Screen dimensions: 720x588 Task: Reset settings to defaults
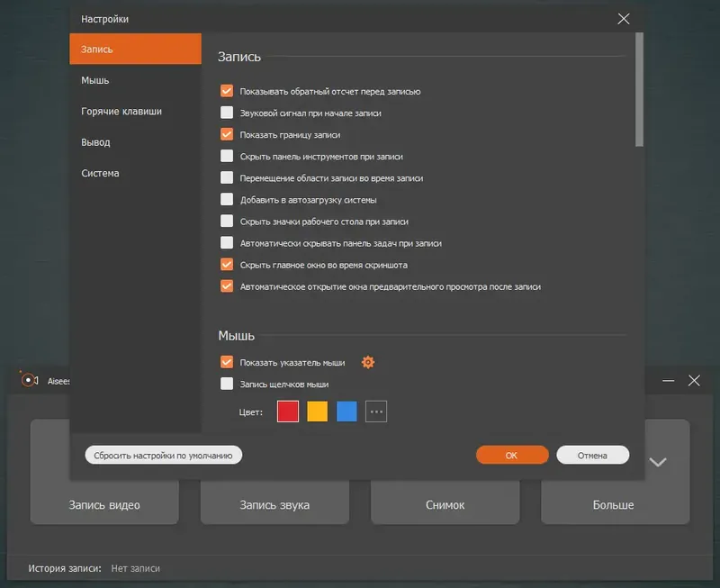[x=163, y=454]
